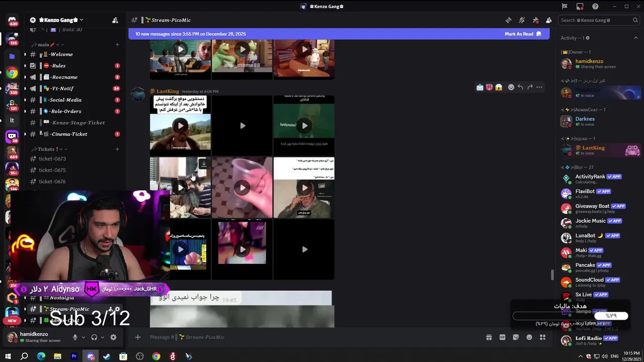Open more options ellipsis on message
The width and height of the screenshot is (644, 362).
click(x=539, y=87)
